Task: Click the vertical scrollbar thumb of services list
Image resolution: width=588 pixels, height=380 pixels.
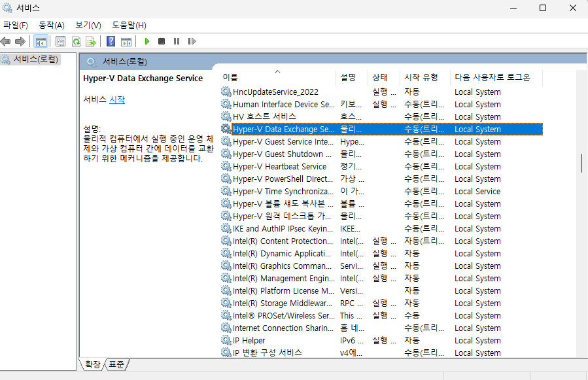Action: (x=581, y=163)
